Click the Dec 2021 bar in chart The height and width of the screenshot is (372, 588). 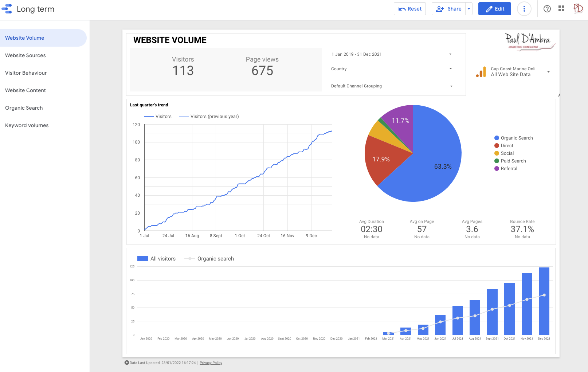tap(544, 301)
